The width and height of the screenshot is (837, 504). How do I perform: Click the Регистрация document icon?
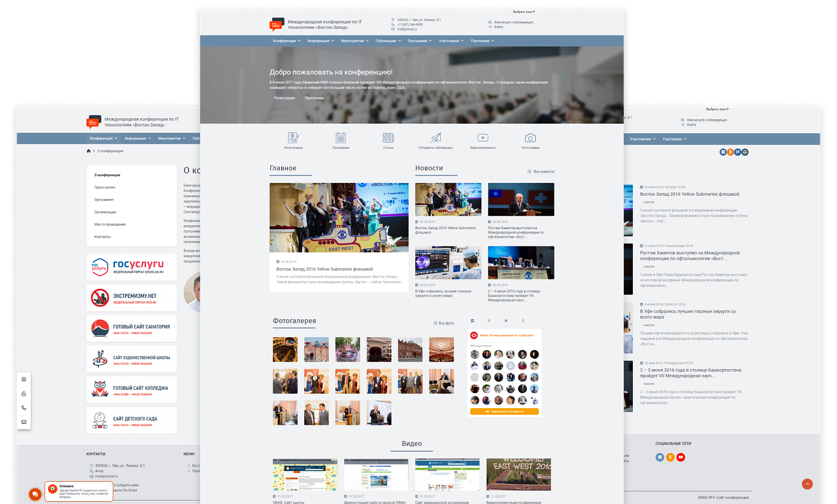pyautogui.click(x=293, y=138)
